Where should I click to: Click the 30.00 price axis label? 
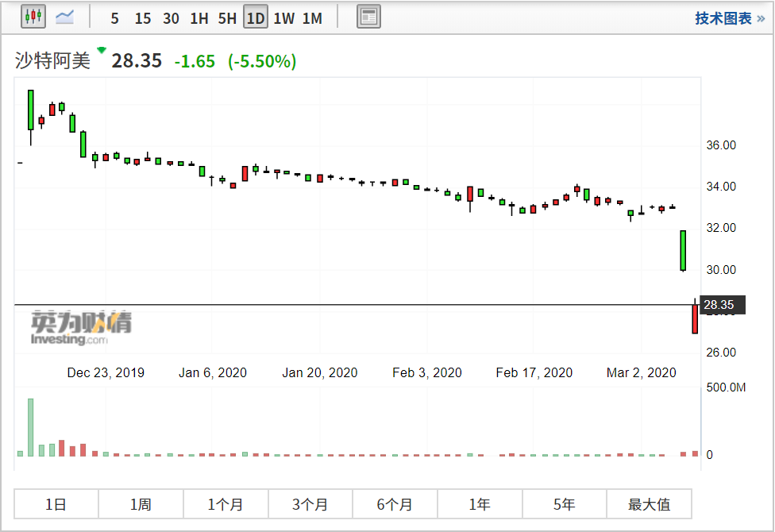(x=721, y=269)
